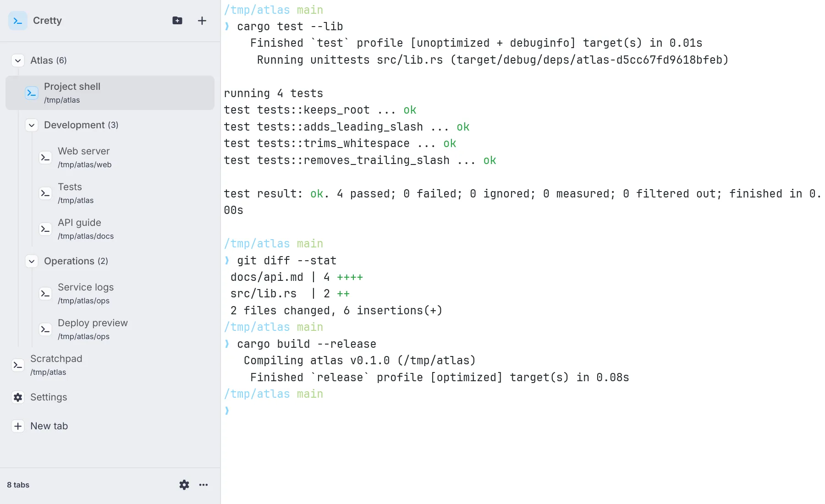Click the 'Compiling atlas v0.1.0' output line
The width and height of the screenshot is (825, 504).
pyautogui.click(x=360, y=361)
